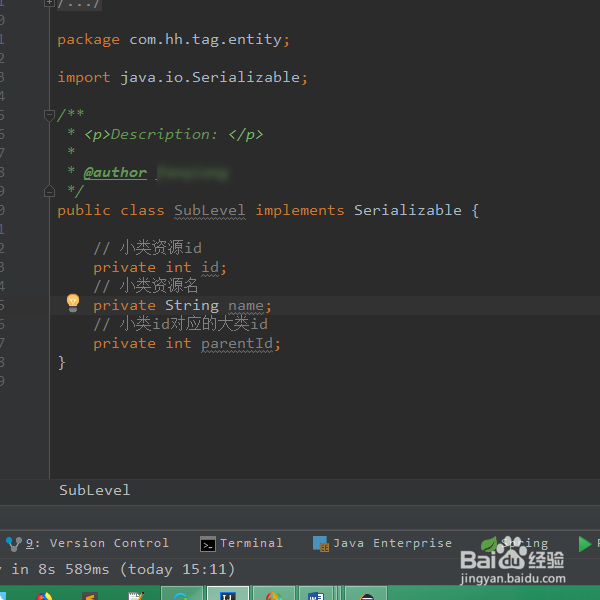Image resolution: width=600 pixels, height=600 pixels.
Task: Click the @author Javadoc tag
Action: point(115,173)
